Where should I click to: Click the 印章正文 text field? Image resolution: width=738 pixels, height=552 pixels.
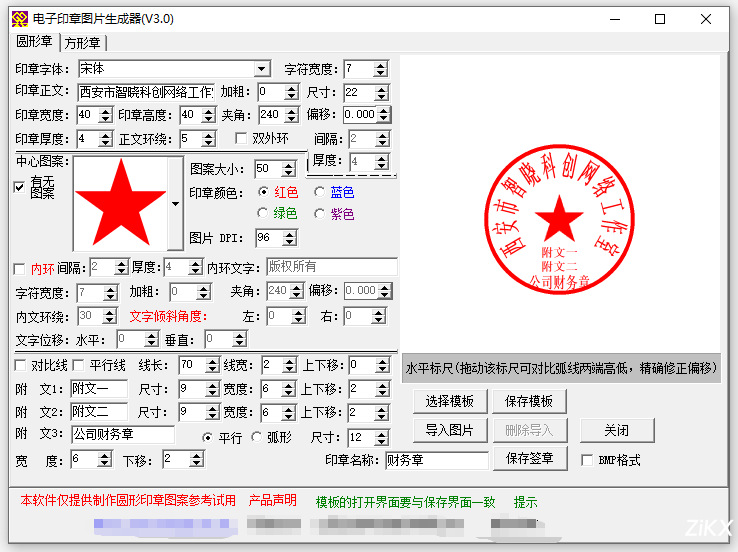tap(145, 92)
